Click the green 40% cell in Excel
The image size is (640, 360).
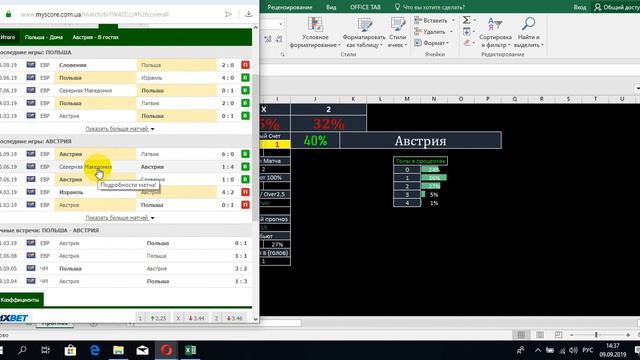coord(315,141)
